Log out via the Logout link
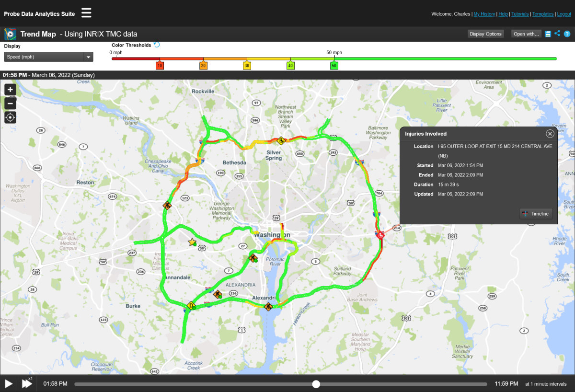 [x=563, y=14]
